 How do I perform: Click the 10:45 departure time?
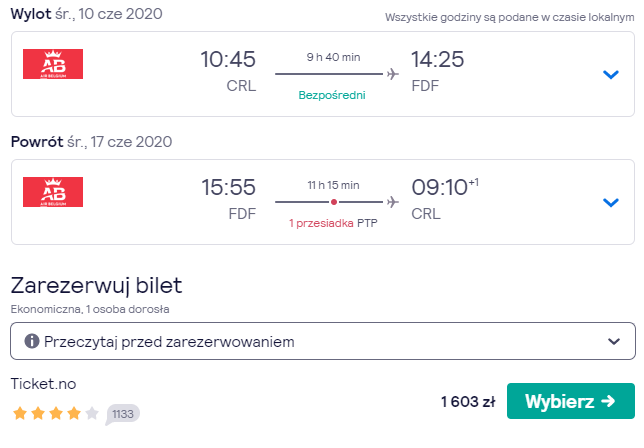click(x=228, y=59)
